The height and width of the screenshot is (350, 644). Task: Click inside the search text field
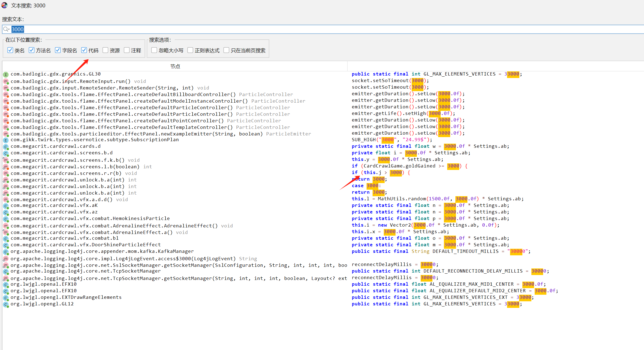click(328, 29)
